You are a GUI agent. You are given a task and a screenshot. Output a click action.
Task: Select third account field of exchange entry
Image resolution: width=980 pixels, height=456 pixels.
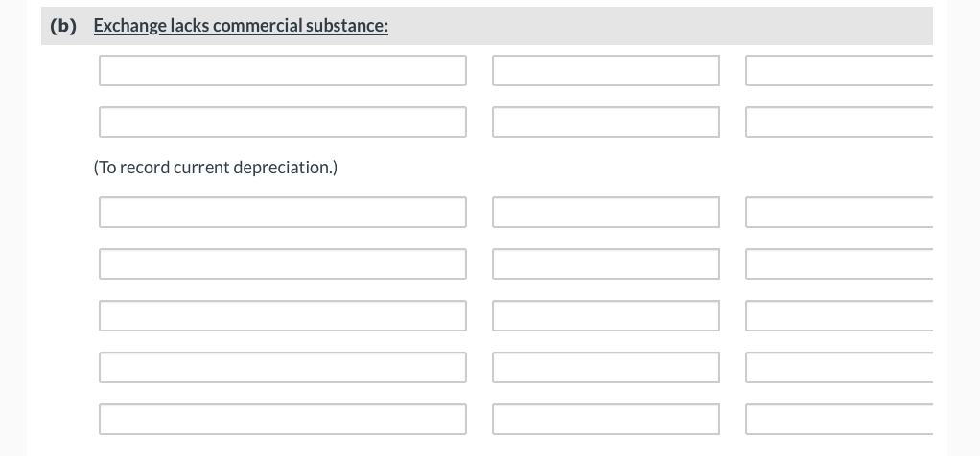(282, 315)
